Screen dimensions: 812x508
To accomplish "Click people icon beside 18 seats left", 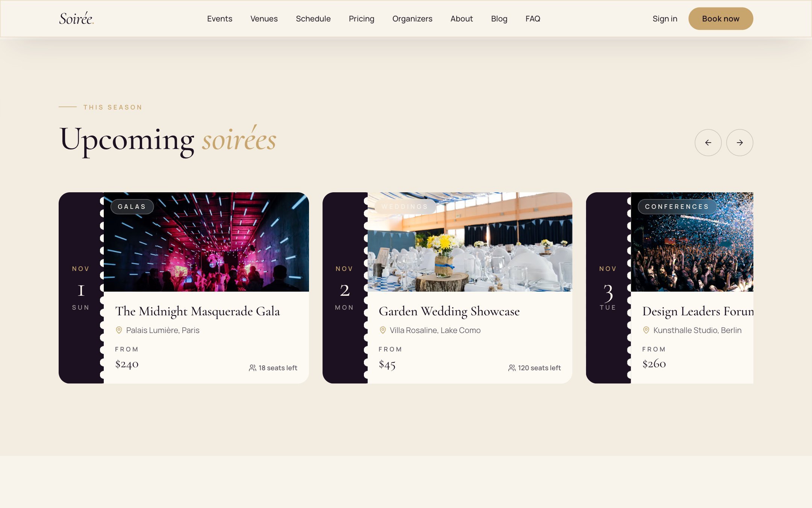I will 252,368.
